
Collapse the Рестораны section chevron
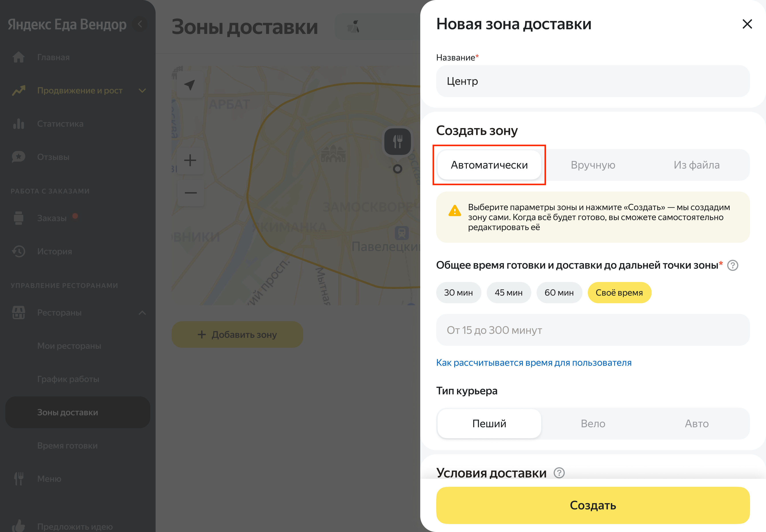click(x=142, y=313)
